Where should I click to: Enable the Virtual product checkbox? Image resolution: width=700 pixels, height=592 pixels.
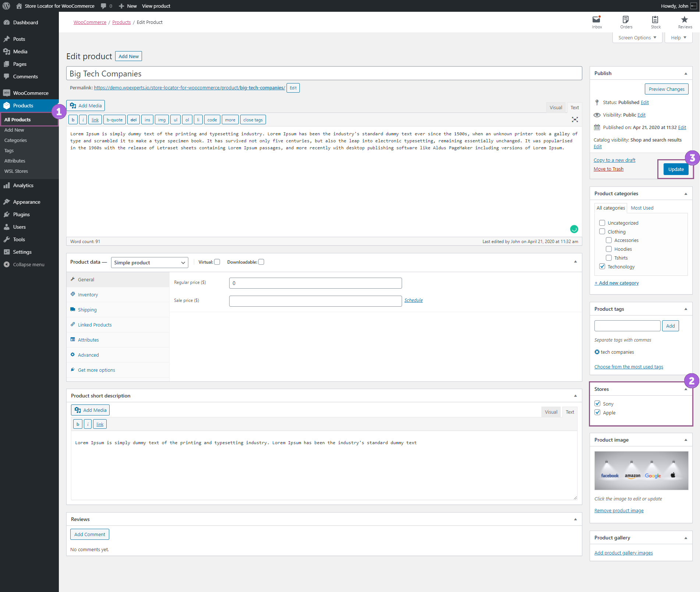pos(217,262)
